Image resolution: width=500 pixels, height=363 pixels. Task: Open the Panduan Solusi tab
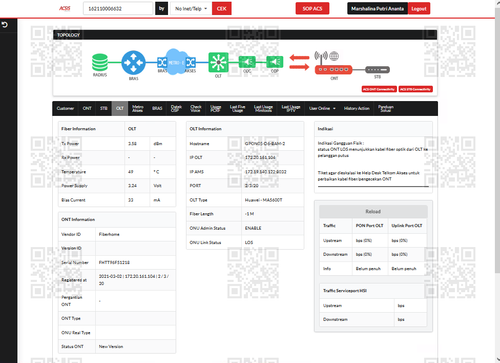point(386,108)
